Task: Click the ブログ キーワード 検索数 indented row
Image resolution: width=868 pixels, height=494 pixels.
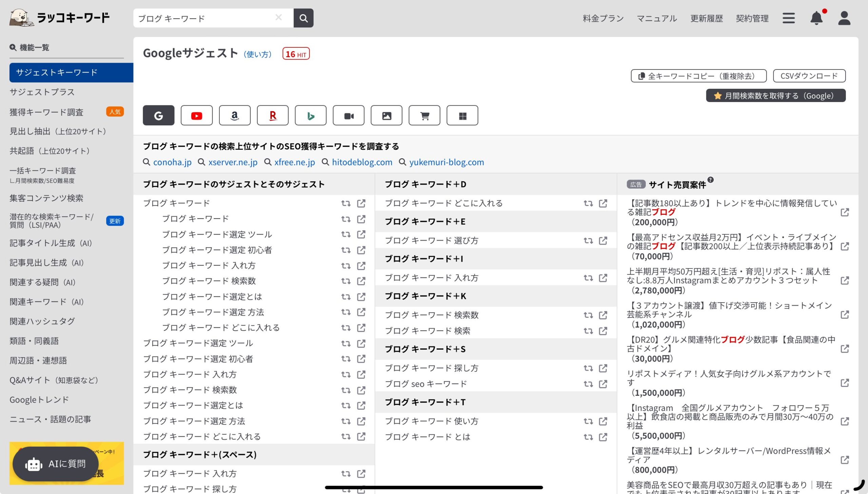Action: click(x=209, y=281)
